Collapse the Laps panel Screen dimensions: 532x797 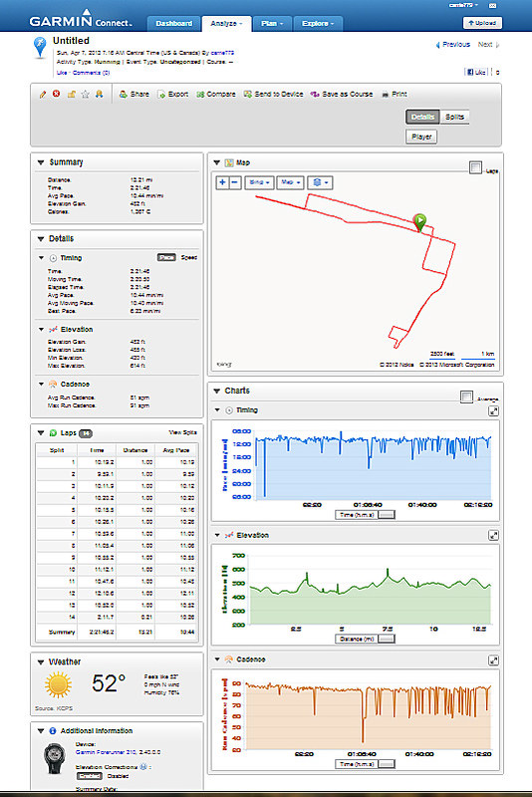point(41,433)
